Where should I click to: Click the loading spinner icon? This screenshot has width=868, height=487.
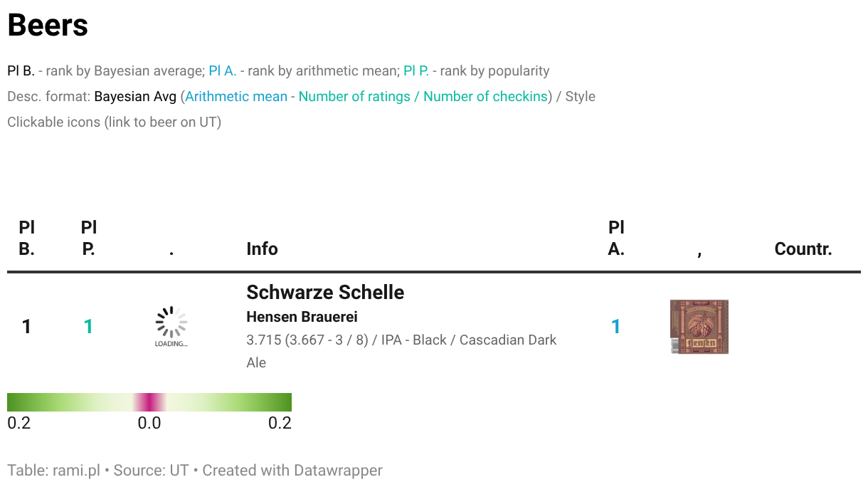(171, 326)
